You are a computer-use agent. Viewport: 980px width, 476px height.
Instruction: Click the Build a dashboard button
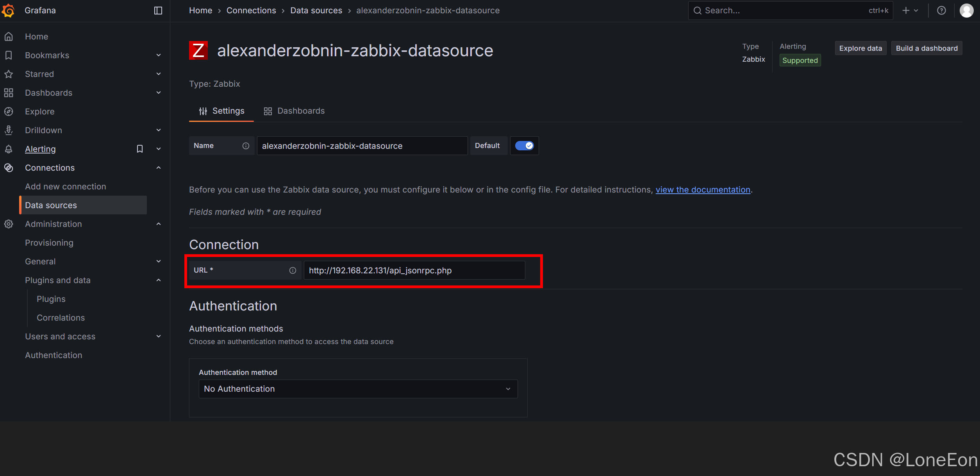click(x=926, y=48)
